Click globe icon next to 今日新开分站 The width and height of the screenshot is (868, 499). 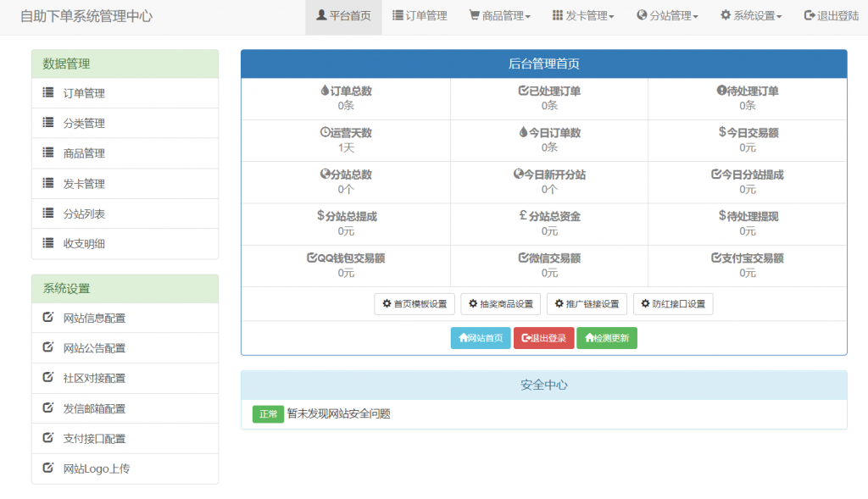(518, 174)
